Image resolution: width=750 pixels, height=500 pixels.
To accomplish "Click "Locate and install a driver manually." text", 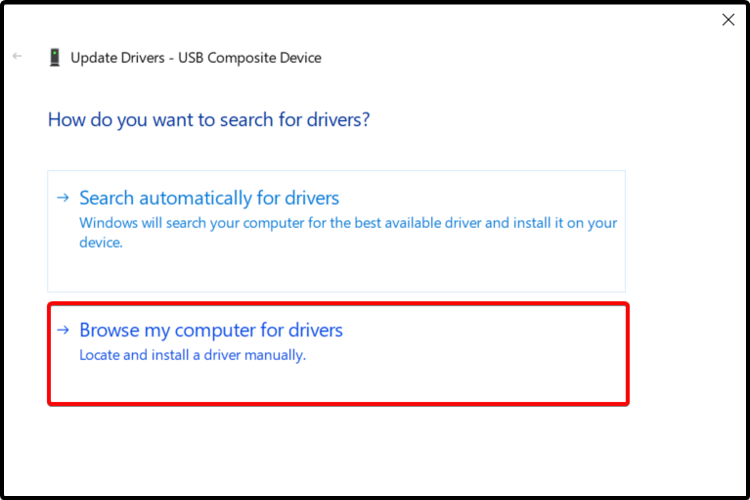I will click(192, 354).
